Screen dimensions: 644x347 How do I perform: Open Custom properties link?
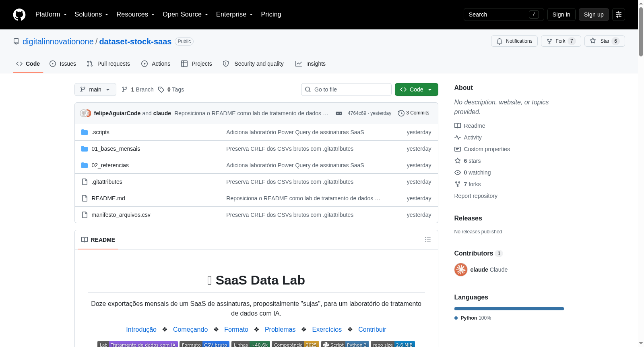pyautogui.click(x=482, y=149)
